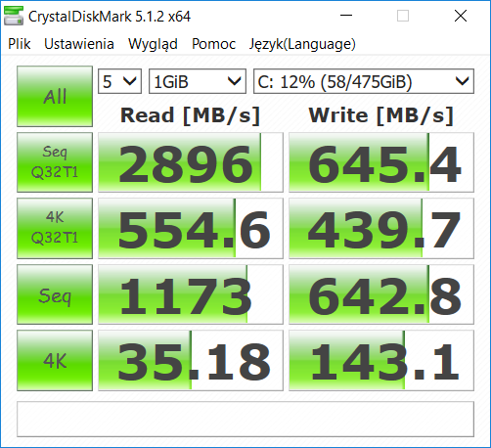Image resolution: width=491 pixels, height=448 pixels.
Task: Click the Write [MB/s] column header
Action: tap(381, 115)
